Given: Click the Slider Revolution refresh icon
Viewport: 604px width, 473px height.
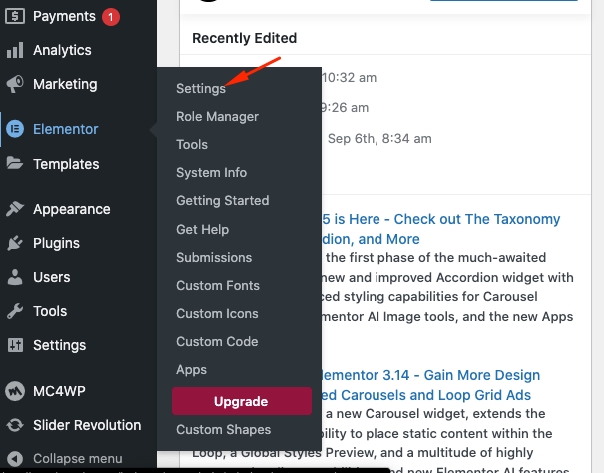Looking at the screenshot, I should (15, 424).
